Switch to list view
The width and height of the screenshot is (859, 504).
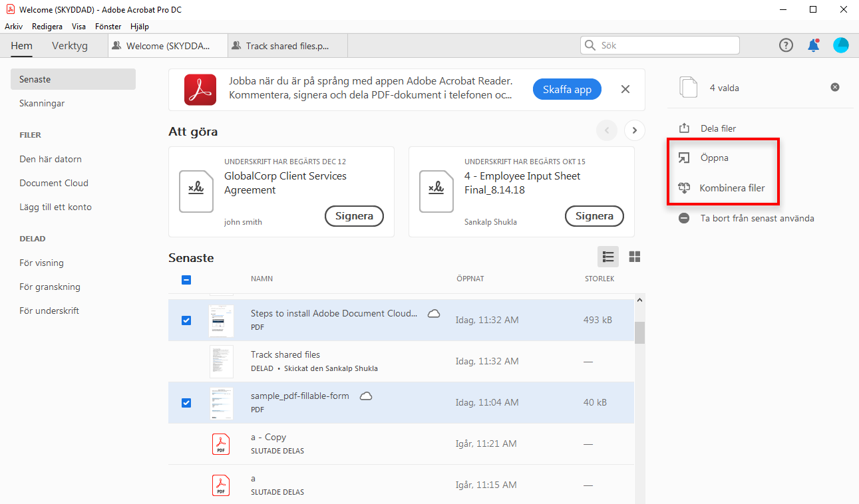(607, 257)
